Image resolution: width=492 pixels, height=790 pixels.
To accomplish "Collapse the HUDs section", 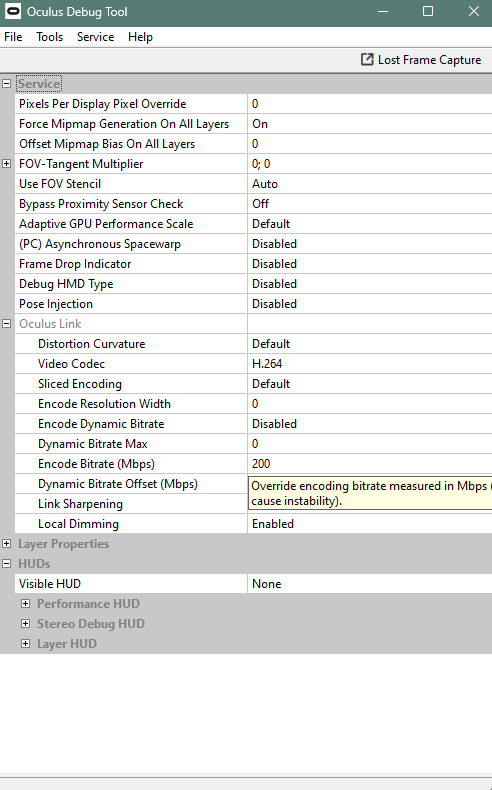I will (7, 564).
